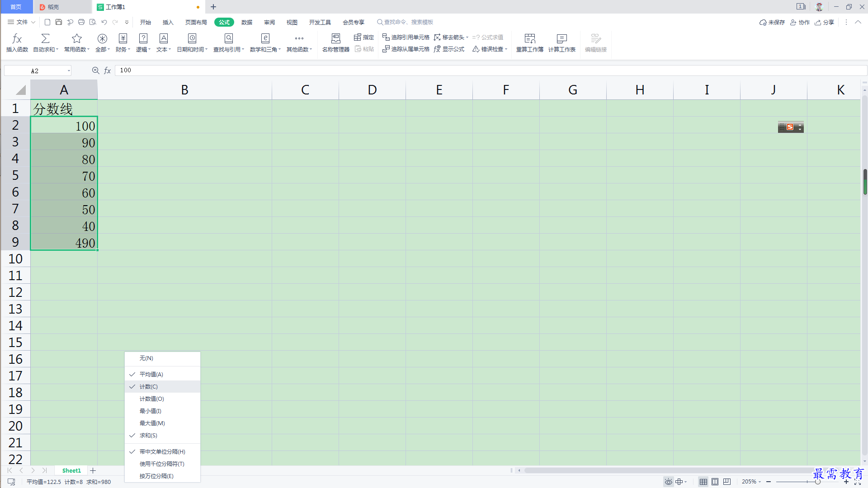Open the Date and Time (日期和时间) functions icon
The width and height of the screenshot is (868, 488).
tap(192, 38)
